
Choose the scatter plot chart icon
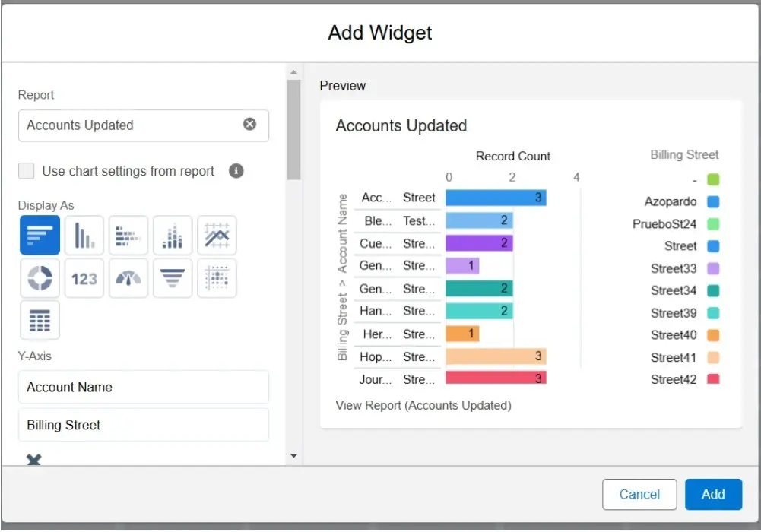point(217,278)
